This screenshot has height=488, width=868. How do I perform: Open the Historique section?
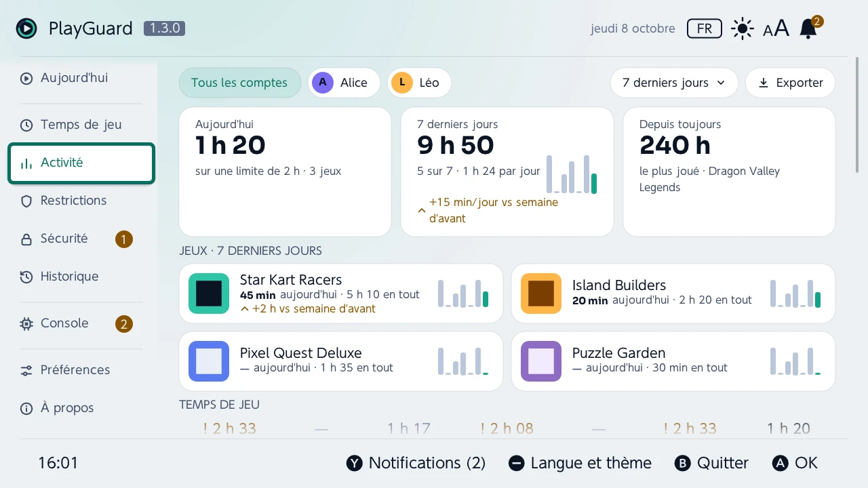pos(81,277)
